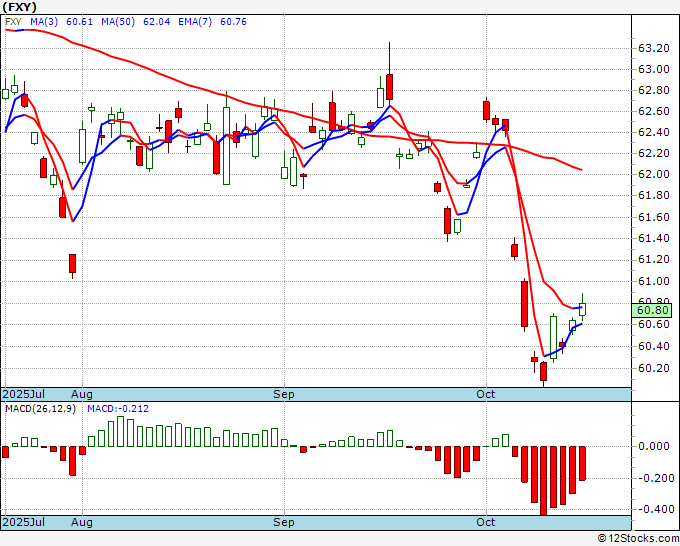This screenshot has width=680, height=546.
Task: Click the EMA(7) value 60.76
Action: pos(233,22)
